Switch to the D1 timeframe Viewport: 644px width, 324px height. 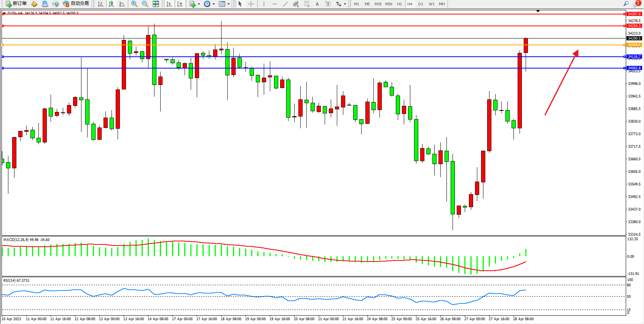click(421, 4)
